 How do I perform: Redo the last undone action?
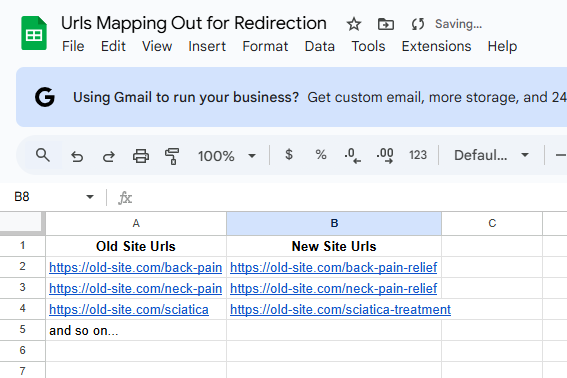(108, 156)
